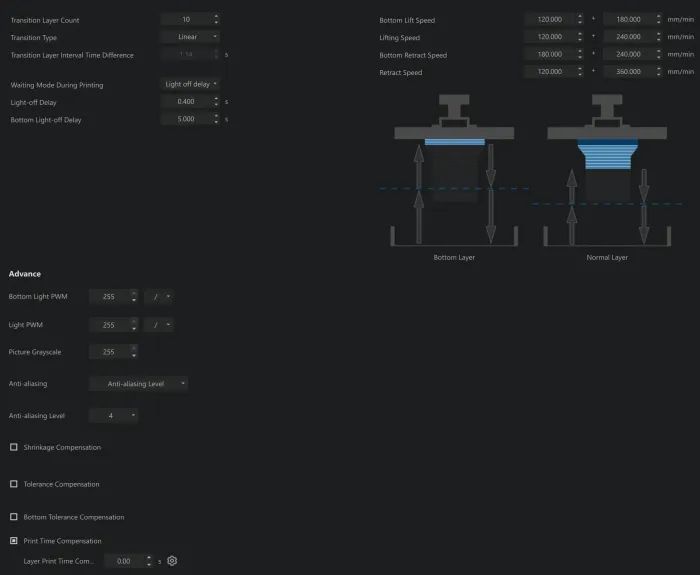Image resolution: width=700 pixels, height=575 pixels.
Task: Open Anti-aliasing type dropdown
Action: (138, 383)
